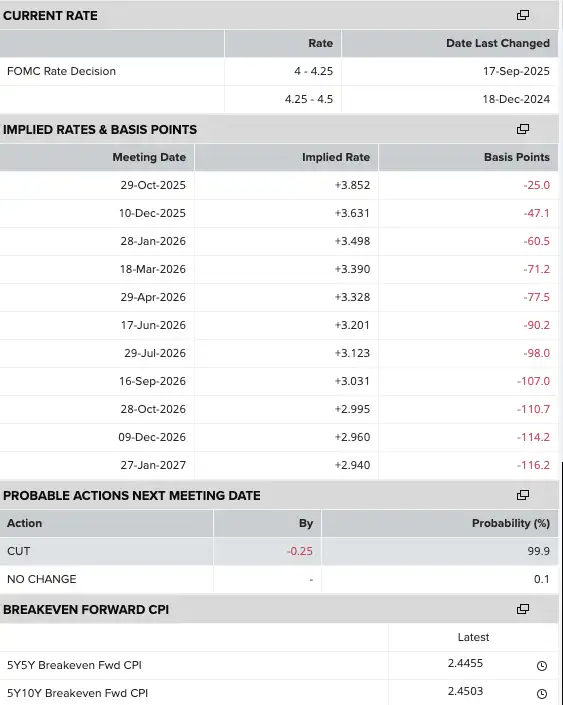Click the Probability (%) column header
Image resolution: width=563 pixels, height=705 pixels.
click(511, 523)
